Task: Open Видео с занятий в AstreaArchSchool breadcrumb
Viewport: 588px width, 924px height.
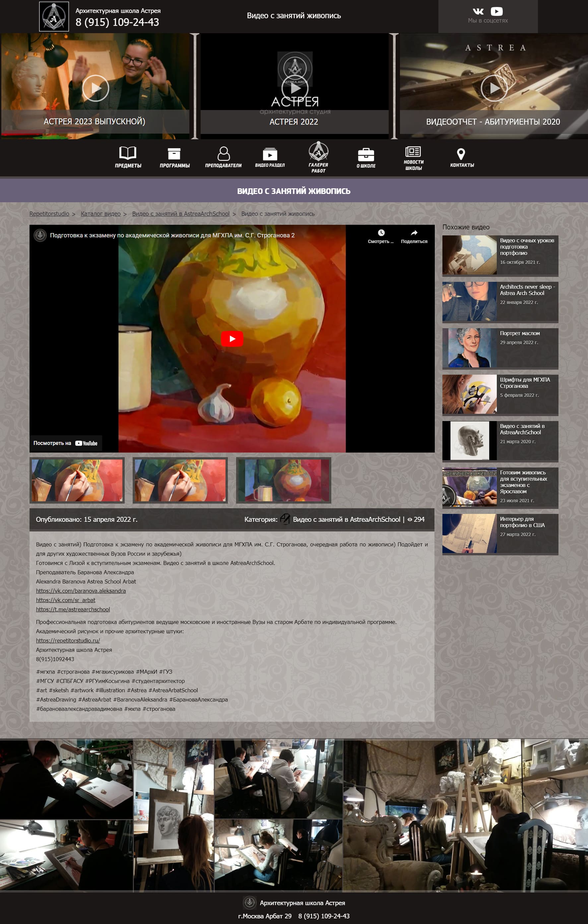Action: coord(181,214)
